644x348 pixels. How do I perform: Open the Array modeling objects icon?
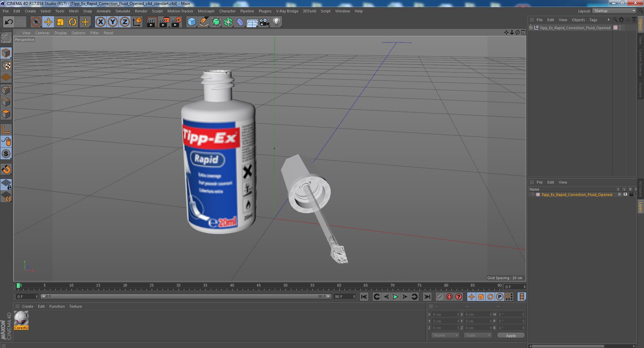(228, 22)
